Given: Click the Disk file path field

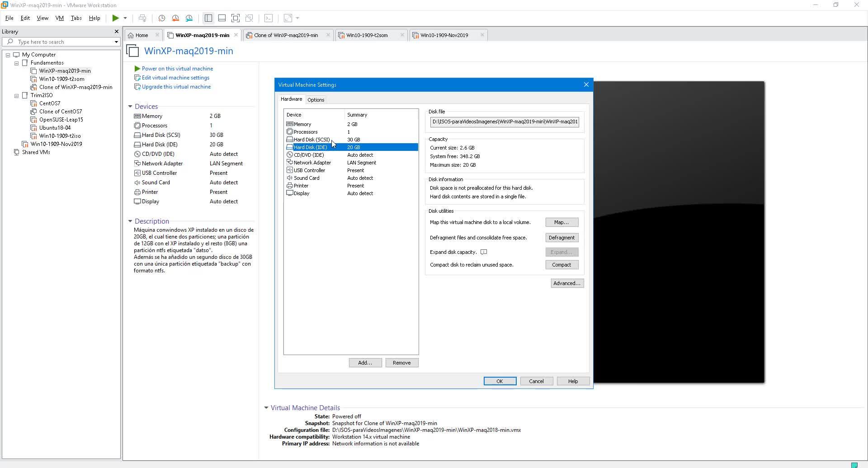Looking at the screenshot, I should (x=505, y=122).
